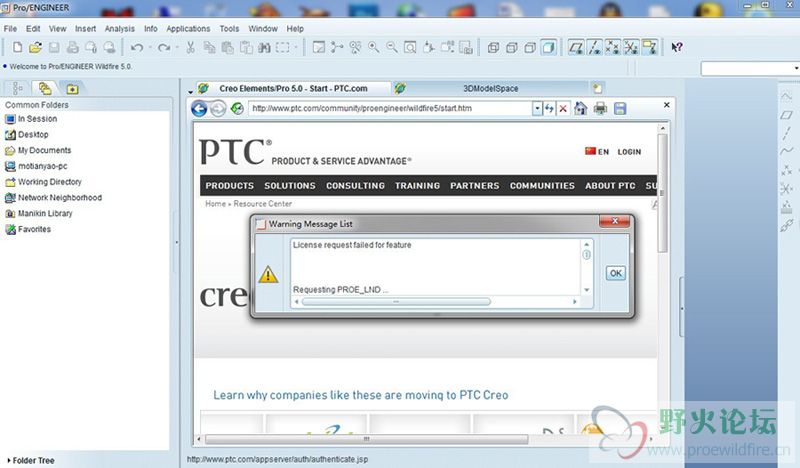Viewport: 800px width, 468px height.
Task: Click OK in the Warning Message List
Action: 616,273
